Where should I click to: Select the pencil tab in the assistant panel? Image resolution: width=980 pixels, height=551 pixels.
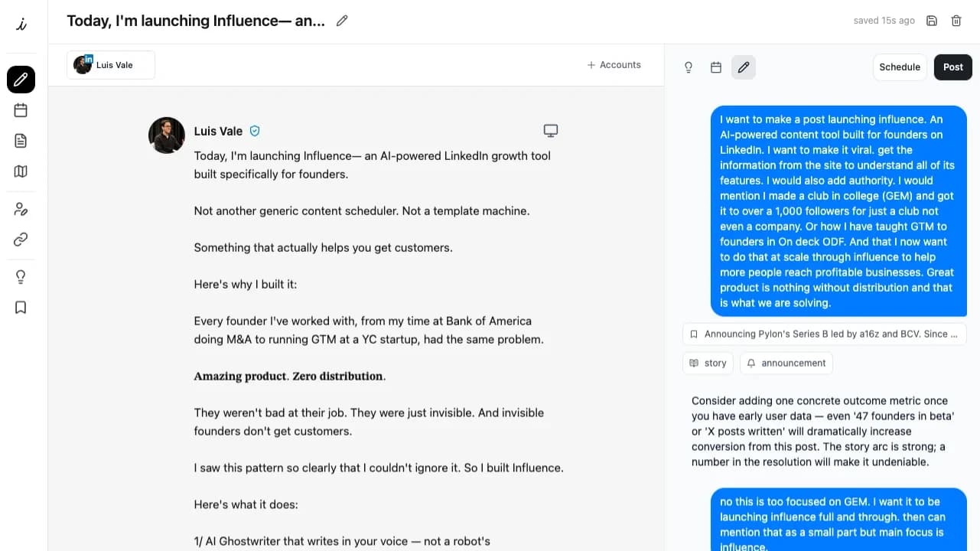743,67
